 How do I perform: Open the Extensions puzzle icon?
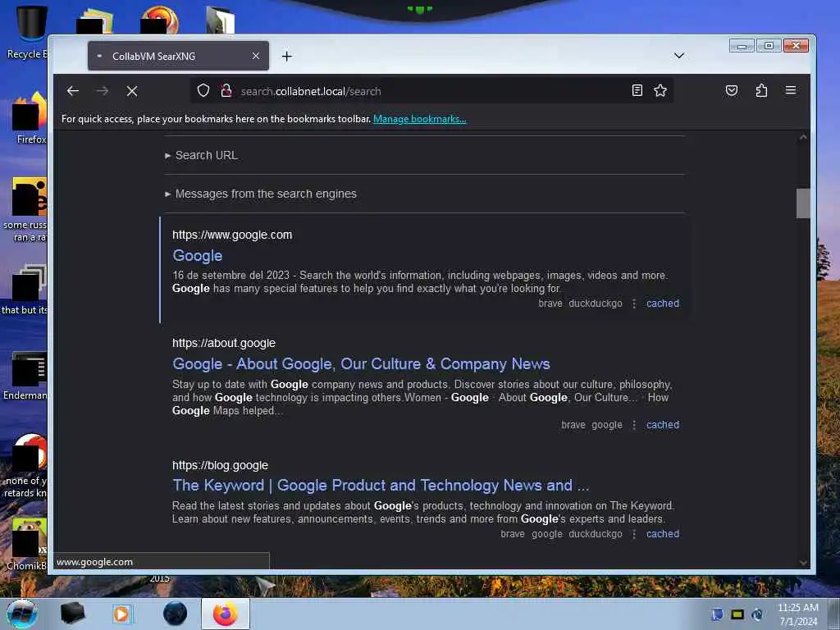761,90
